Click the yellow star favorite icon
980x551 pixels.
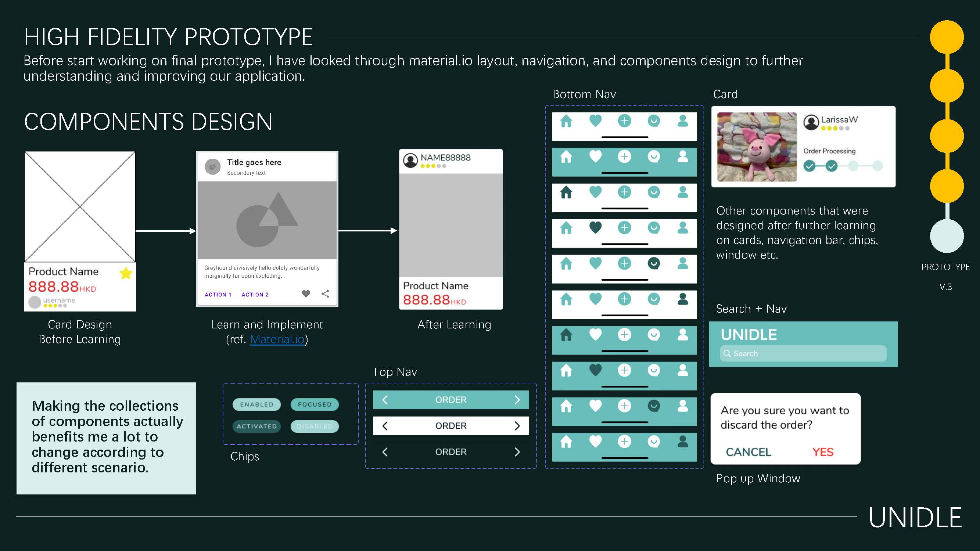pyautogui.click(x=126, y=273)
